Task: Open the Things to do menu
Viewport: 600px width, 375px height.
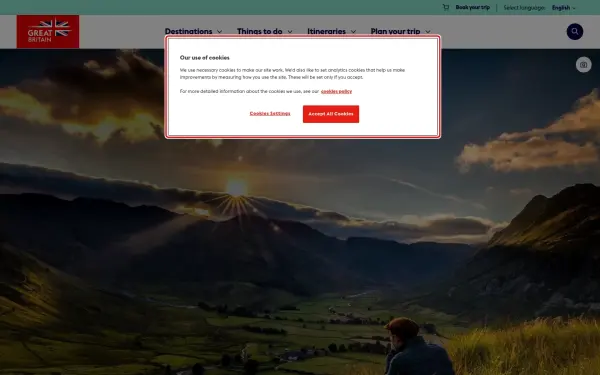Action: point(259,31)
